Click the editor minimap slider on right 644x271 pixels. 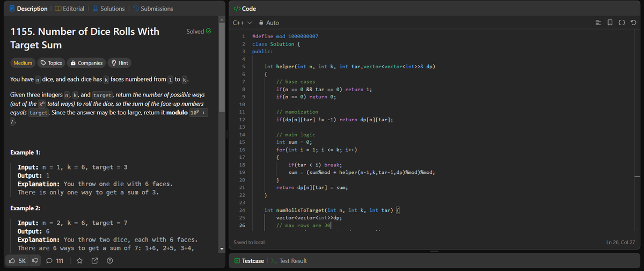tap(636, 175)
